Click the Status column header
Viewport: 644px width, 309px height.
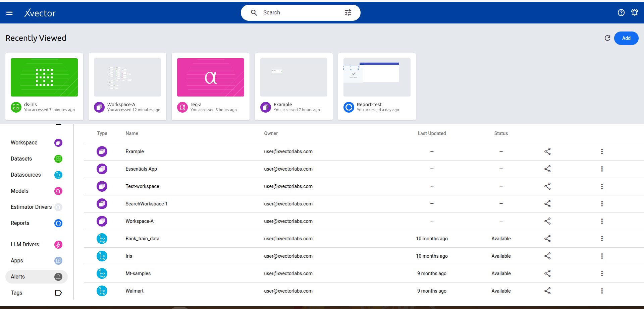click(501, 133)
